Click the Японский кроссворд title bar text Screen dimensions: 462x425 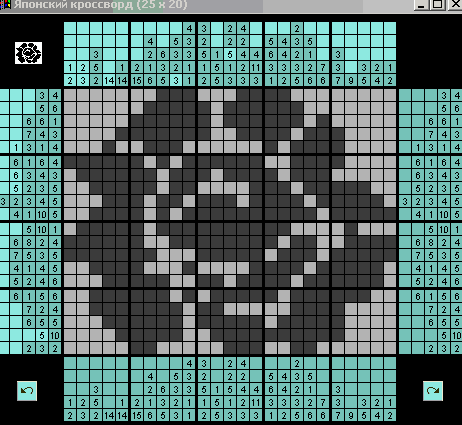100,5
